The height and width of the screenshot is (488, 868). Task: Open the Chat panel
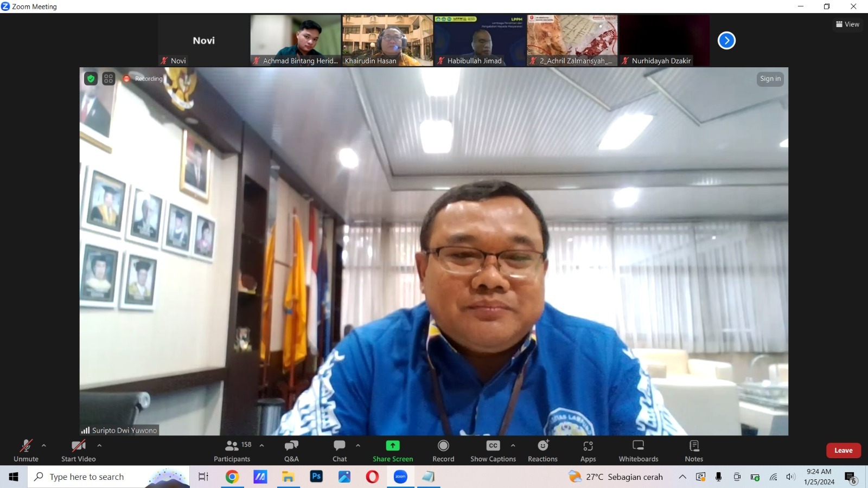(340, 451)
